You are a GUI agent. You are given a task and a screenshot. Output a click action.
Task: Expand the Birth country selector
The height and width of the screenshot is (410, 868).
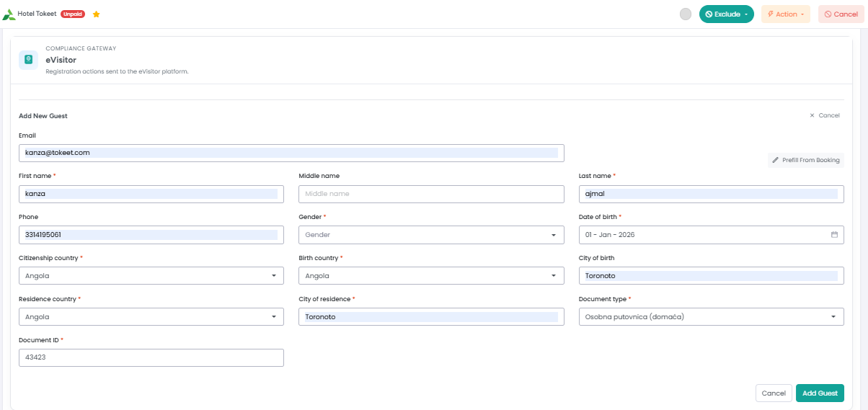tap(431, 276)
